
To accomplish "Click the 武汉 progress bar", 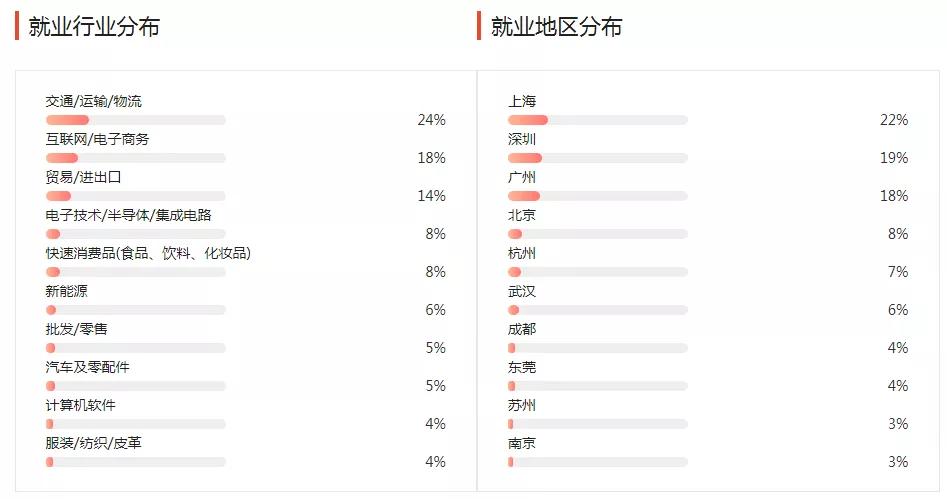I will (597, 310).
